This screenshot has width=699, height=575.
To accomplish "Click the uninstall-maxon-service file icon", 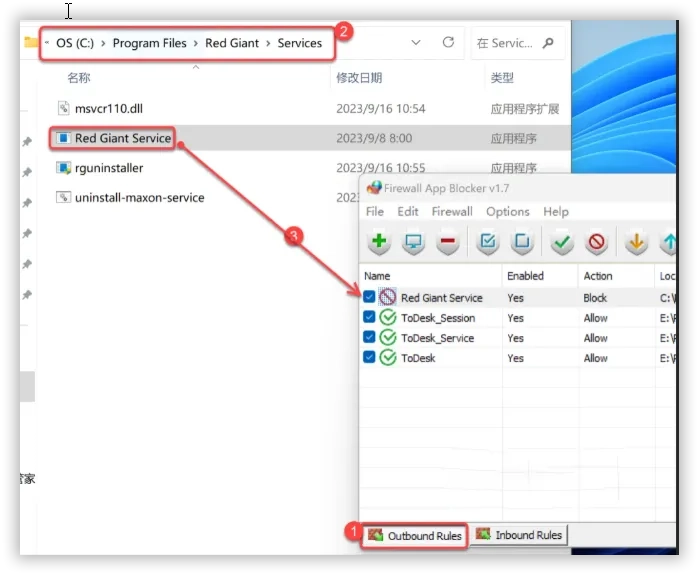I will (x=63, y=197).
